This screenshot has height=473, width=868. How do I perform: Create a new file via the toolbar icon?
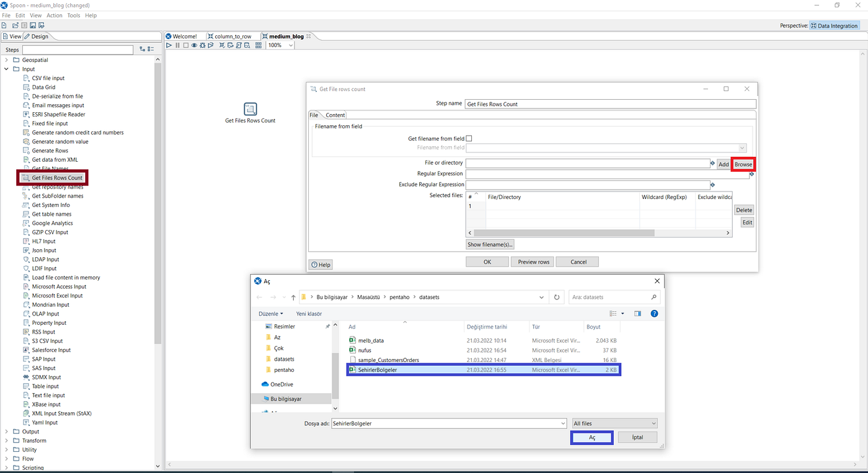tap(4, 25)
